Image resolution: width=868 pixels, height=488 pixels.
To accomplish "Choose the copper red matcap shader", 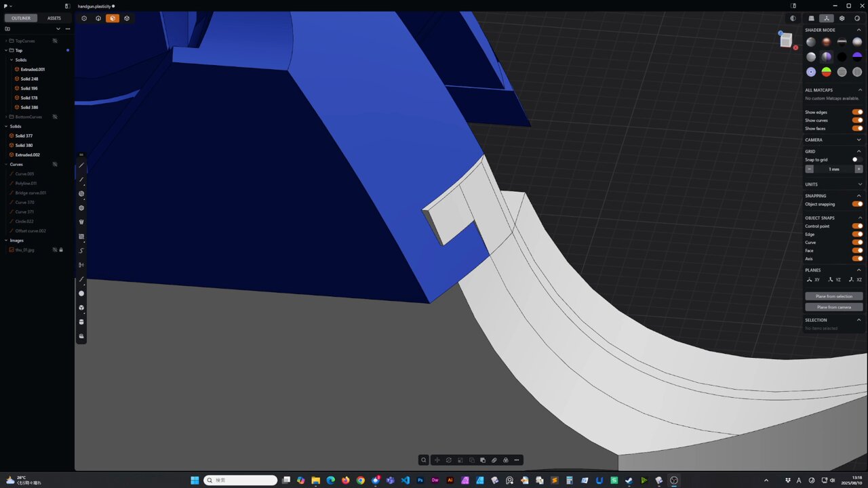I will tap(827, 42).
